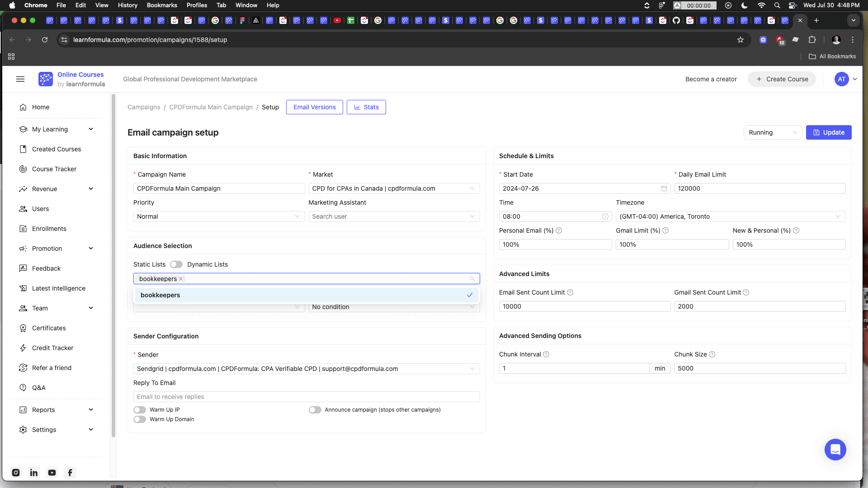Open the Bookmarks menu in menu bar
The image size is (868, 488).
coord(162,5)
